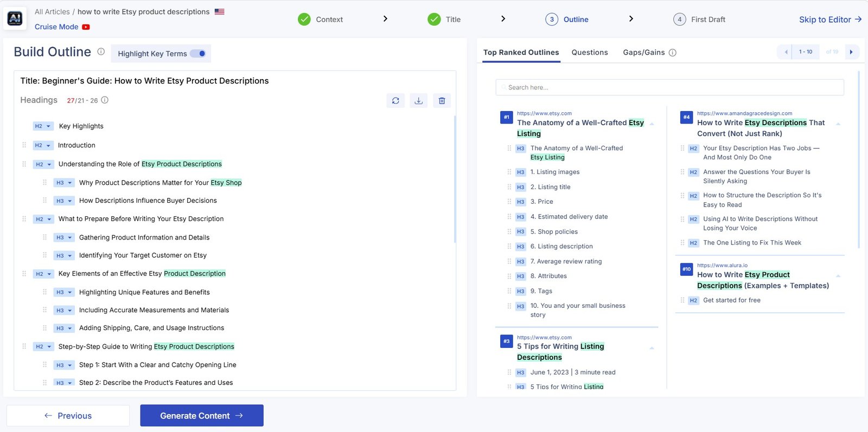Click drag handle for 'How Descriptions Influence Buyer Decisions'
The width and height of the screenshot is (868, 432).
[x=44, y=201]
